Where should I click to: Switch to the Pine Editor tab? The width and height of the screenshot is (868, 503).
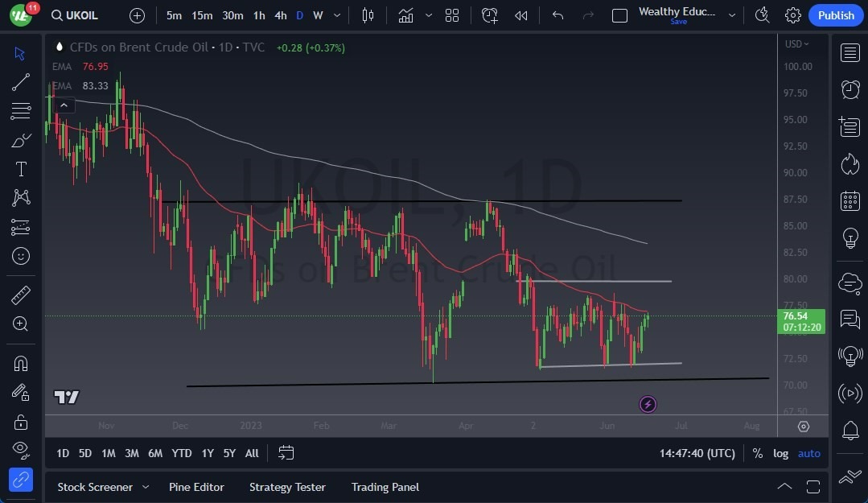[x=196, y=487]
